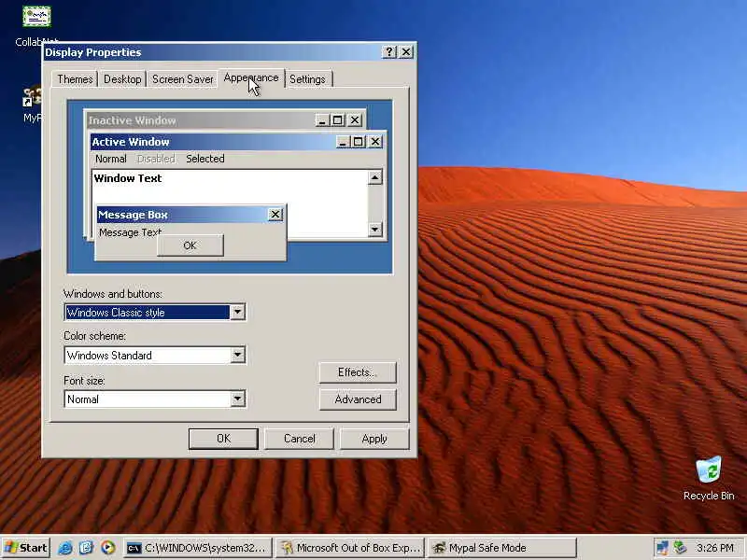Viewport: 747px width, 560px height.
Task: Click the Advanced button
Action: [x=358, y=399]
